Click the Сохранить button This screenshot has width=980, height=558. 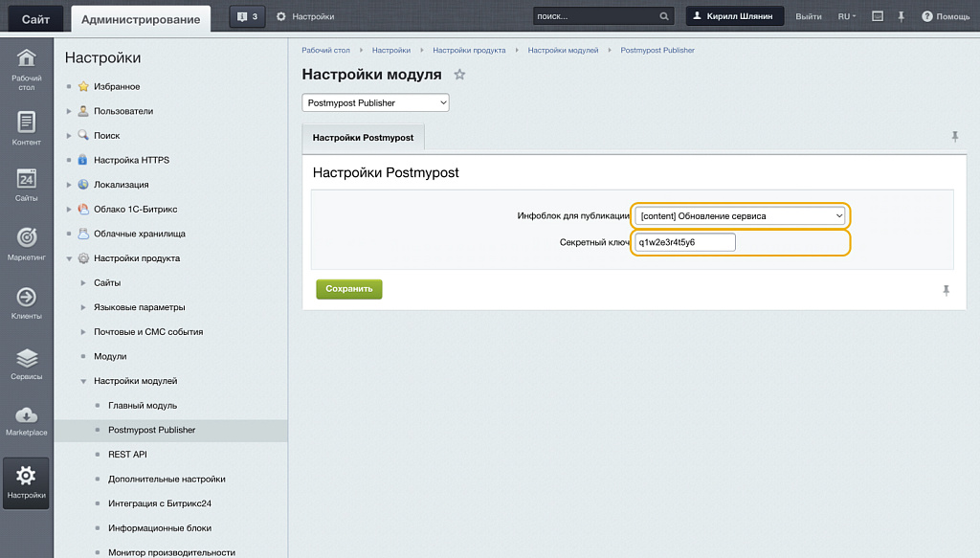click(348, 288)
